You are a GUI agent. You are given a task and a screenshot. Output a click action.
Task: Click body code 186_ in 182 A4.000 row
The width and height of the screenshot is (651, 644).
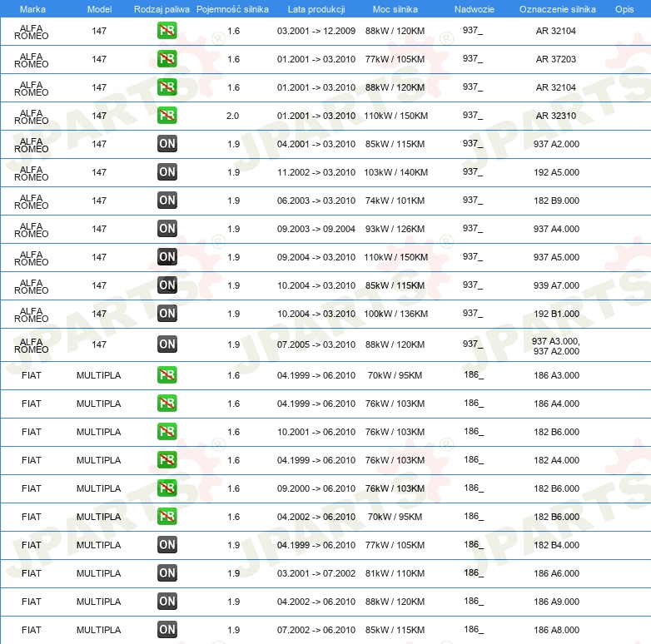474,459
